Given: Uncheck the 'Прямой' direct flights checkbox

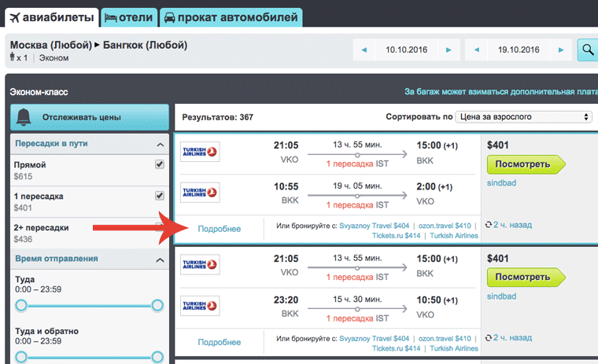Looking at the screenshot, I should (x=160, y=164).
